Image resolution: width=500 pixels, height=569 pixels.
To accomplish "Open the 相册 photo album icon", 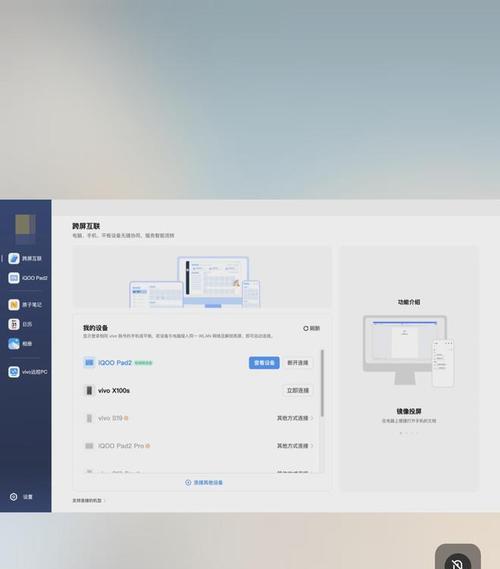I will coord(14,344).
